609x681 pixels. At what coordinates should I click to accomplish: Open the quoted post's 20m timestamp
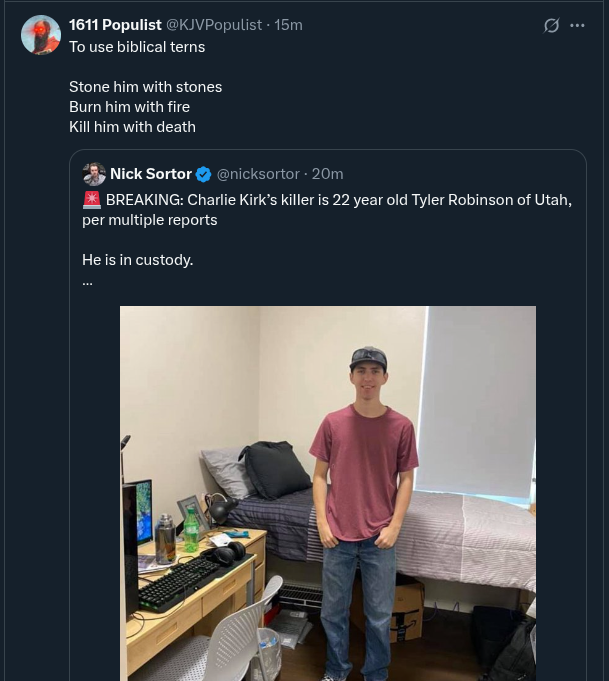(327, 174)
